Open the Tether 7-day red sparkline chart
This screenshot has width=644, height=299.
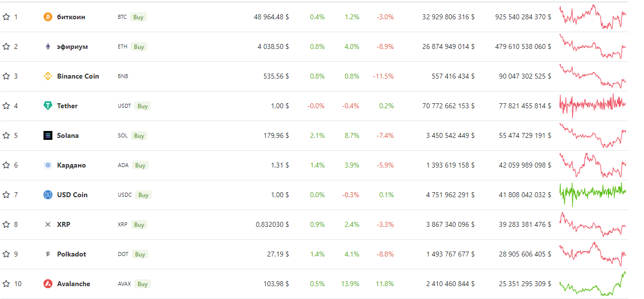593,106
